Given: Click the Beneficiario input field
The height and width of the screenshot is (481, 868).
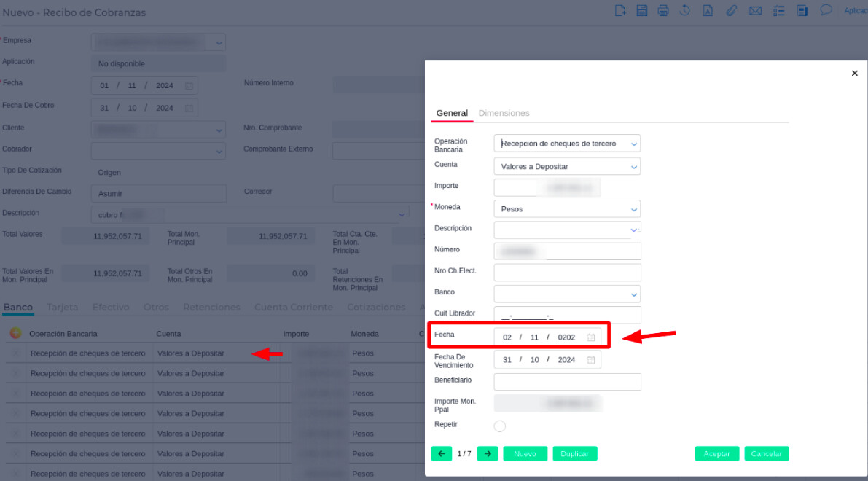Looking at the screenshot, I should click(567, 382).
